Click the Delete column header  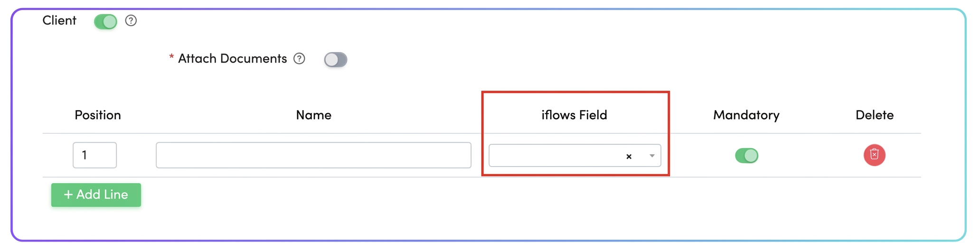(x=875, y=115)
